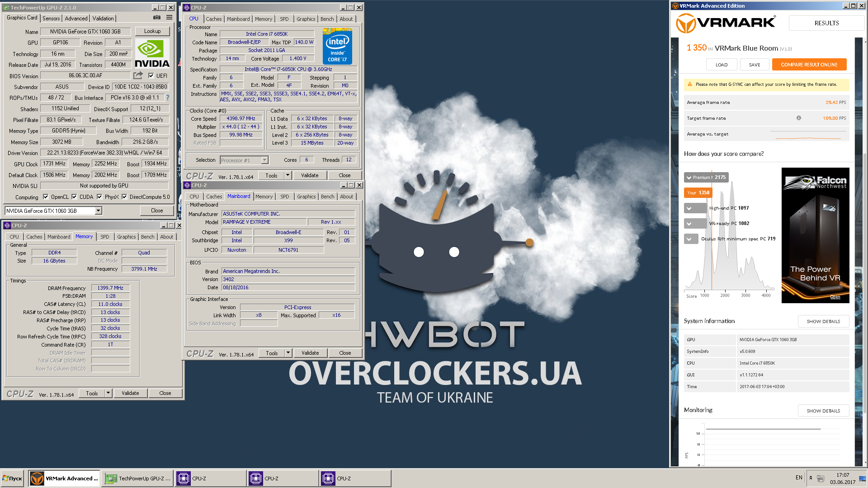Open Tools dropdown arrow in CPU-Z CPU window

[x=288, y=175]
